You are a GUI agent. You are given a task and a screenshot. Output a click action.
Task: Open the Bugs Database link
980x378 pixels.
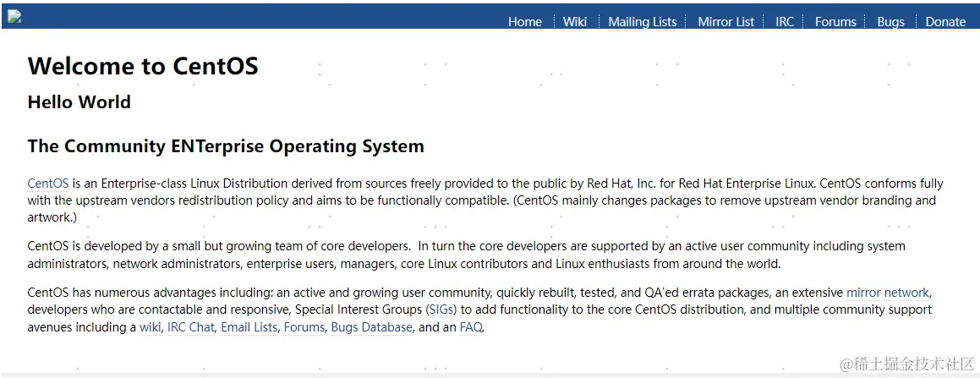click(372, 327)
